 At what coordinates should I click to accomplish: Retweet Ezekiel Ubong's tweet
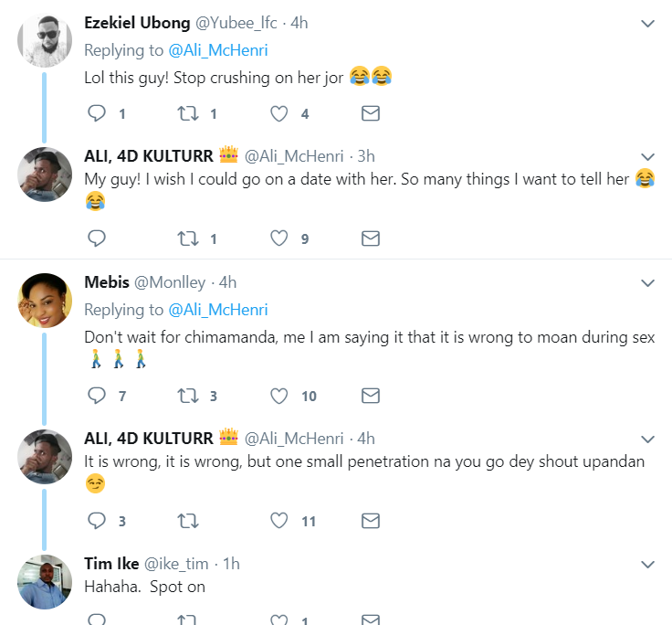188,113
